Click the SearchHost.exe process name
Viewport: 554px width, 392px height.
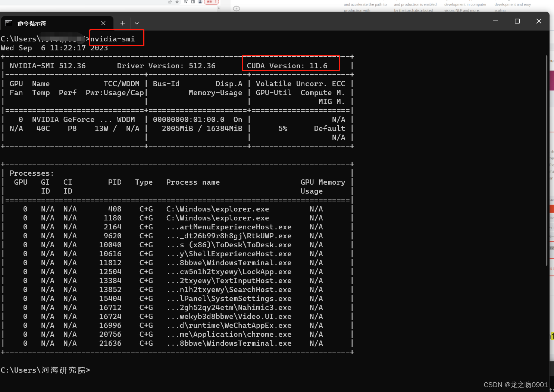tap(229, 289)
